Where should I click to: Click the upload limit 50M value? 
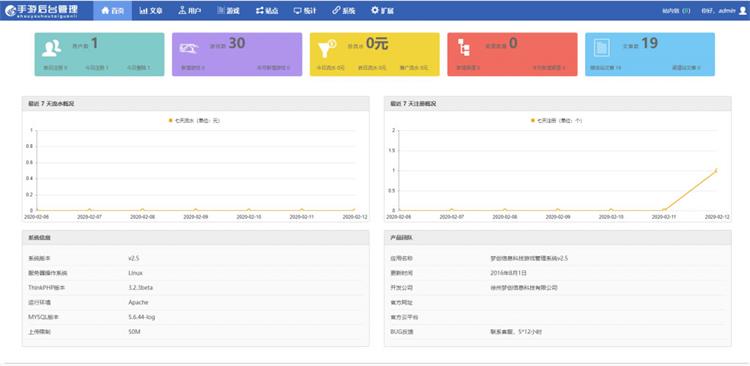(x=134, y=332)
